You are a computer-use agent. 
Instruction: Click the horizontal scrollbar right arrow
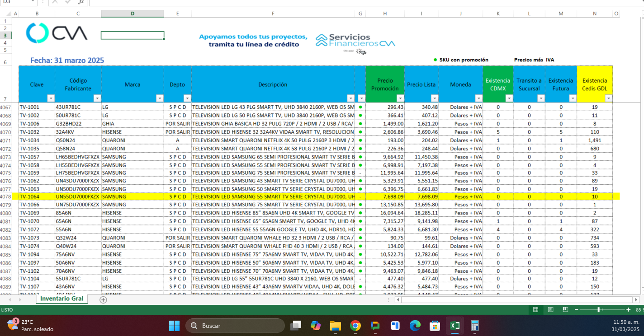[636, 299]
